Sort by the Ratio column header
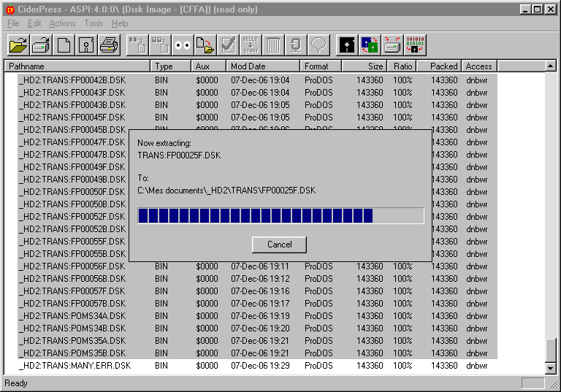The image size is (561, 392). 402,66
